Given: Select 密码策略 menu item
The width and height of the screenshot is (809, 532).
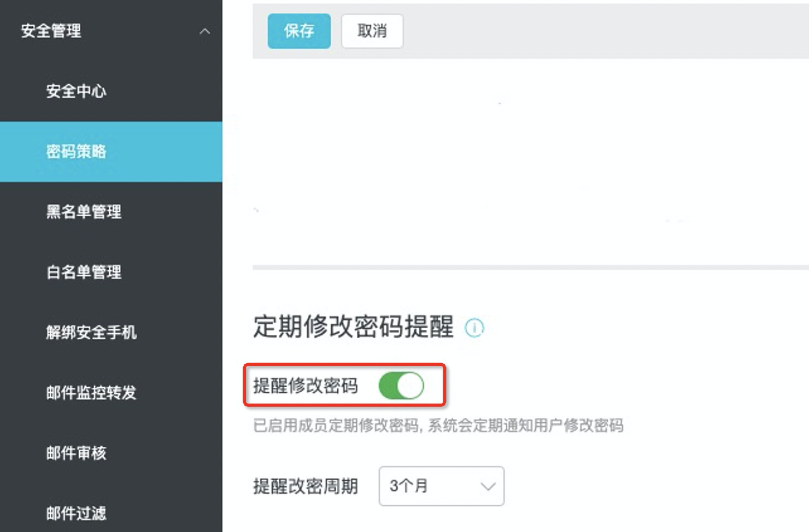Looking at the screenshot, I should [x=111, y=151].
